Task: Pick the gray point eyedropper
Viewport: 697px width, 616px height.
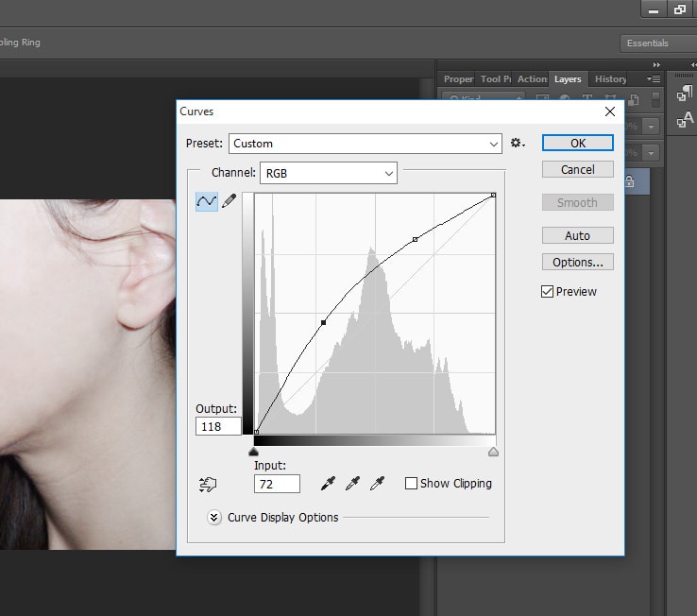Action: click(353, 484)
